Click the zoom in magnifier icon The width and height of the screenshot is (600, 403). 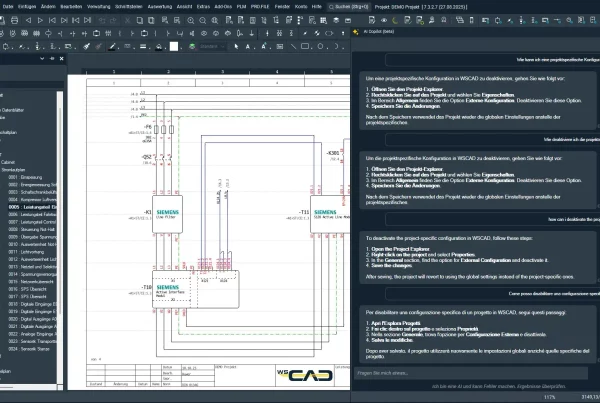click(x=191, y=20)
